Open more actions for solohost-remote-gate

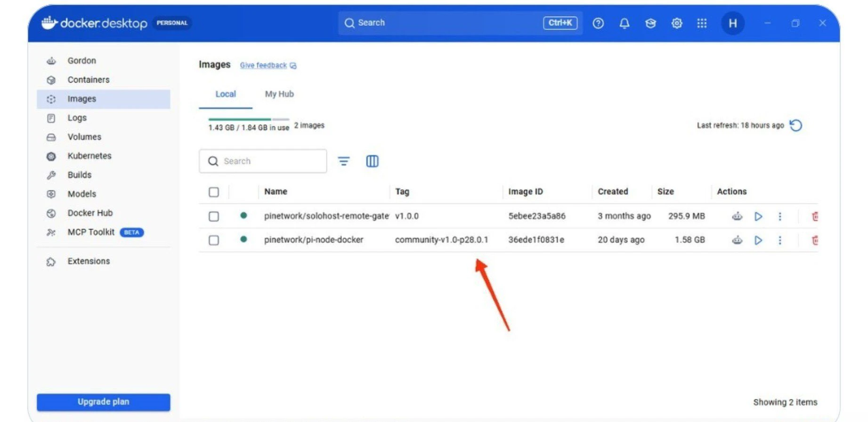tap(779, 216)
